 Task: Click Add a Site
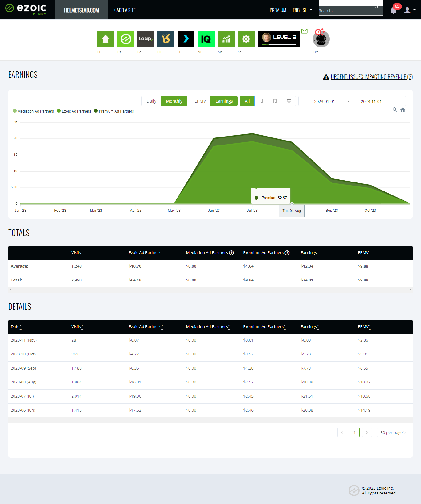click(125, 10)
